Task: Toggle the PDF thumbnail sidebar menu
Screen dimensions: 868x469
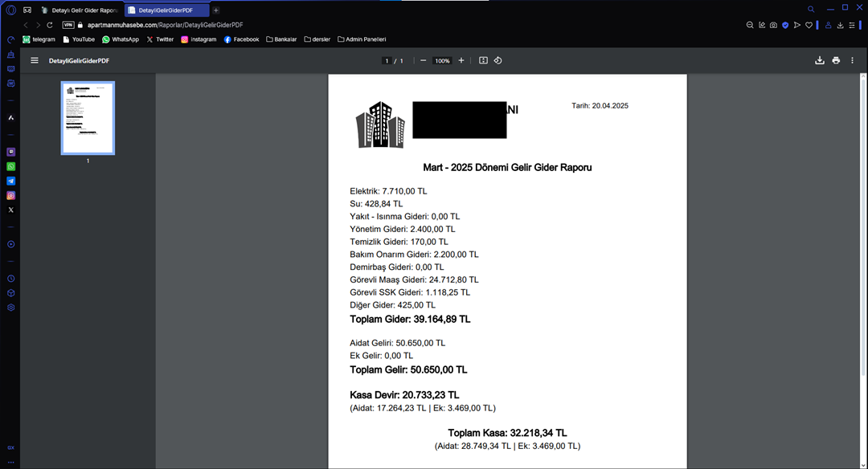Action: (x=35, y=60)
